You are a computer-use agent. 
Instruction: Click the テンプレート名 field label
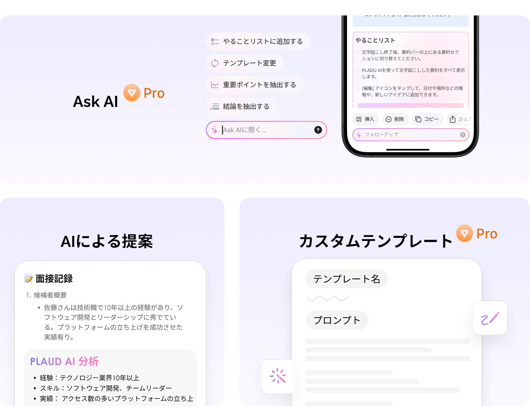(x=346, y=279)
